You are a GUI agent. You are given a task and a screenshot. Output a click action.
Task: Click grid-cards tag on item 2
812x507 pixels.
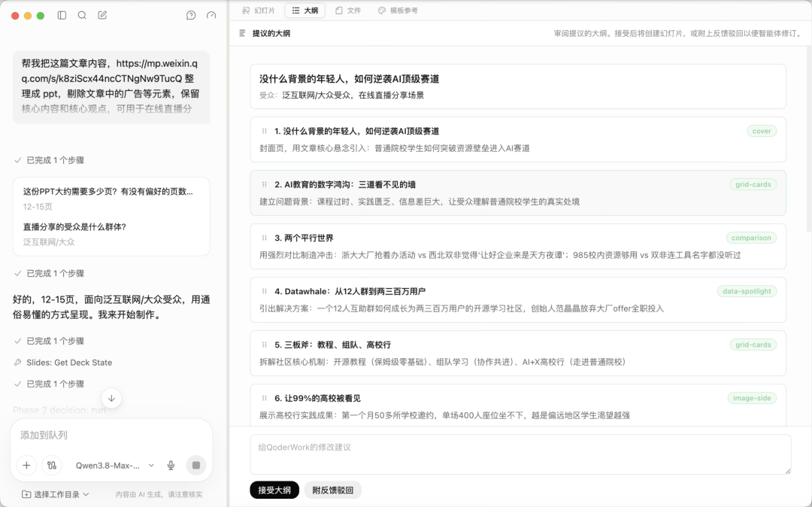pos(753,184)
